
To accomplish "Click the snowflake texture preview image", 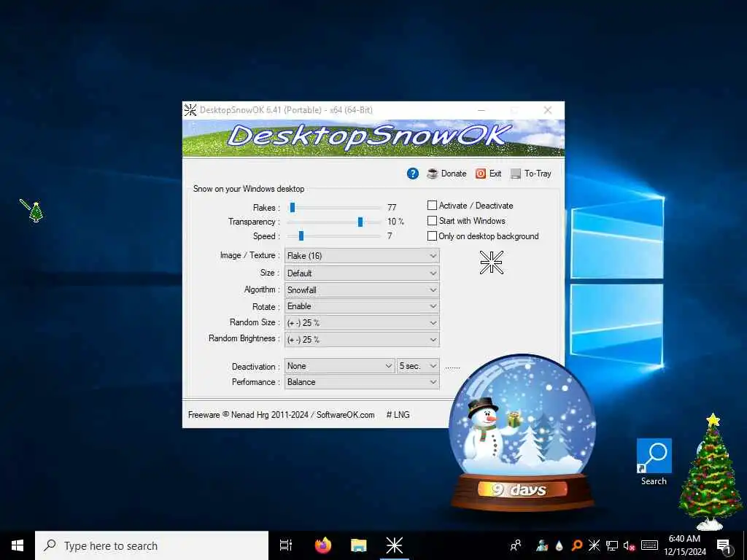I will point(491,262).
